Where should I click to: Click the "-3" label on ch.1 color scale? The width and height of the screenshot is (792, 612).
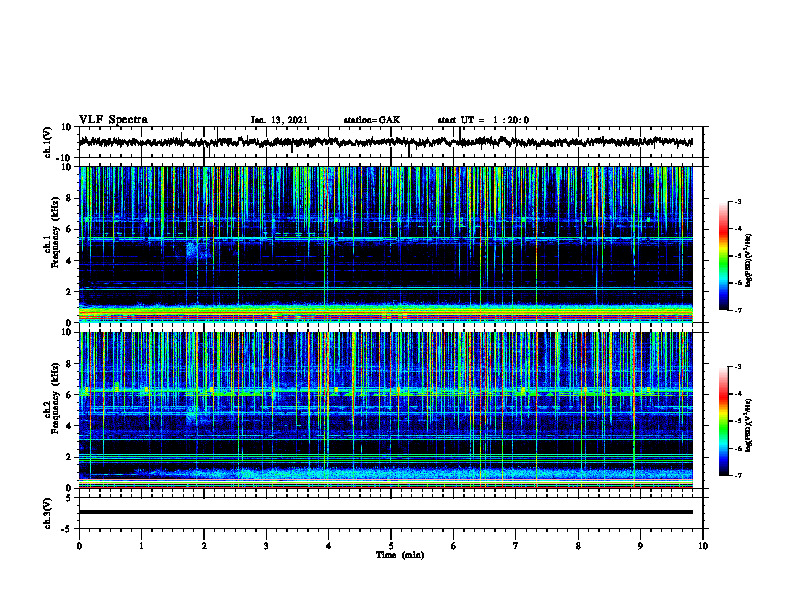point(737,202)
